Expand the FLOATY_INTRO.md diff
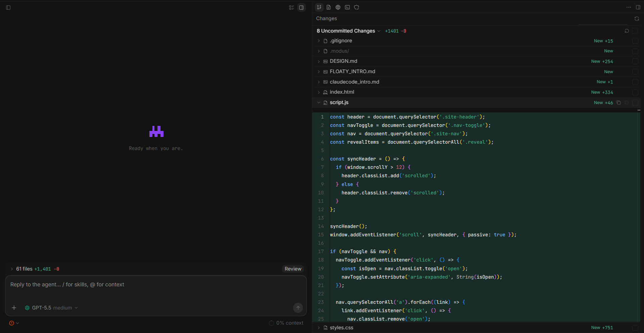 (x=319, y=72)
